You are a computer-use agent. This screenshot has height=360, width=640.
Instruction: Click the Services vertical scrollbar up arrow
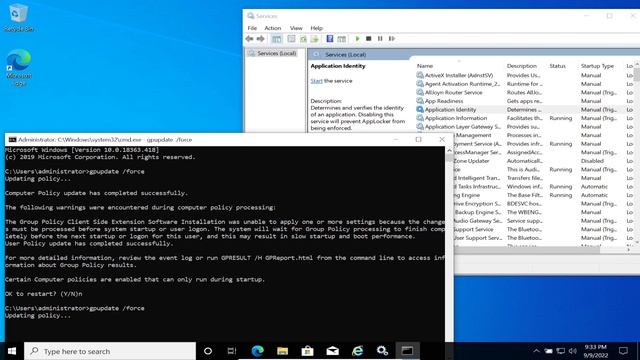637,65
